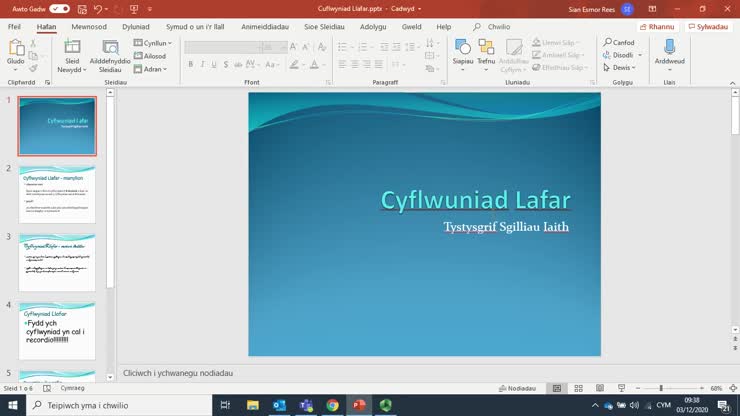This screenshot has width=740, height=416.
Task: Click the Disodli replace button
Action: click(x=618, y=55)
